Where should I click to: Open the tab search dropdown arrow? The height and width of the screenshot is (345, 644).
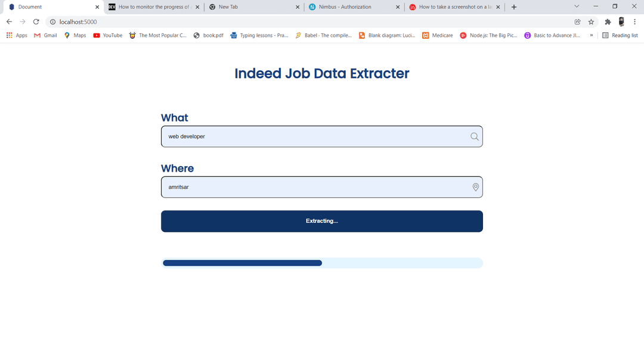point(576,7)
